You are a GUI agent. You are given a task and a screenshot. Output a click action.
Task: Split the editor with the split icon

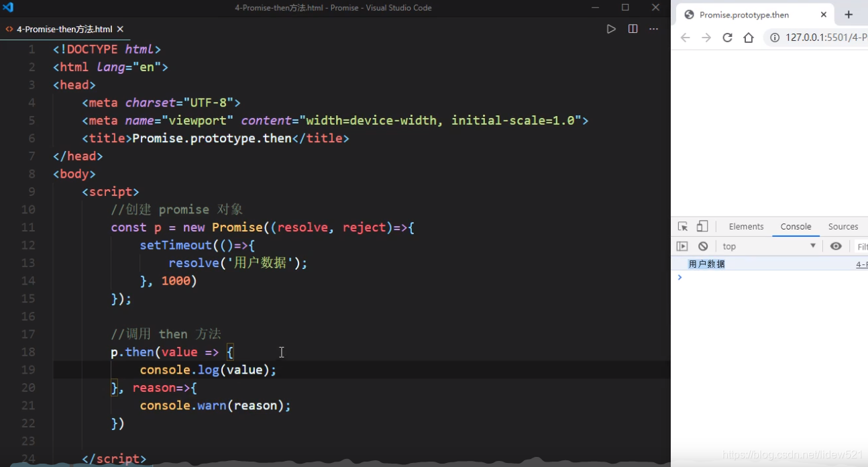[x=633, y=29]
